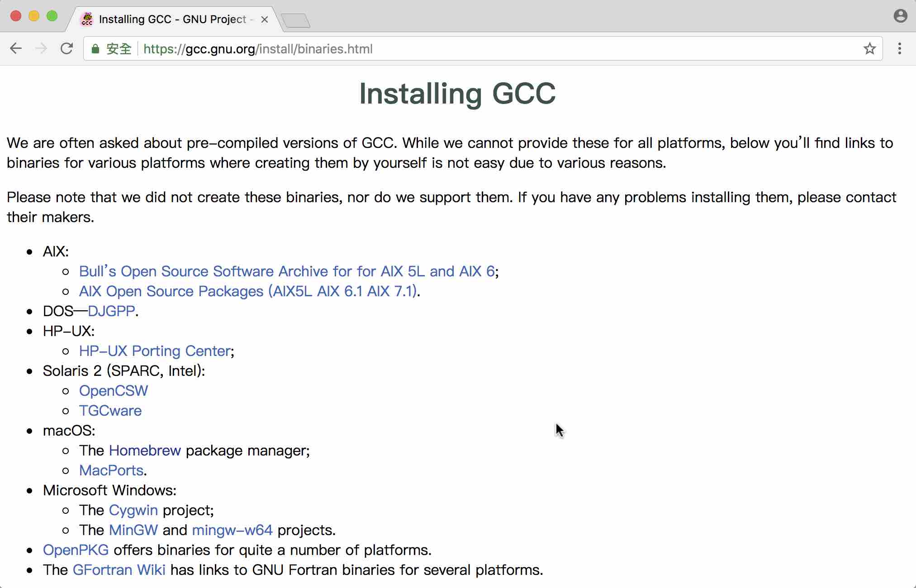
Task: Open the Chrome profile avatar icon
Action: click(x=900, y=16)
